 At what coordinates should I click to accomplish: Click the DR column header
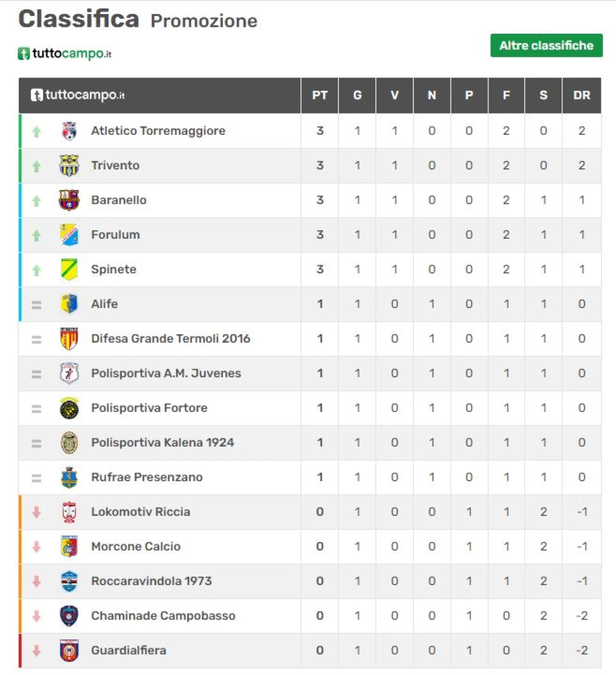pos(581,95)
